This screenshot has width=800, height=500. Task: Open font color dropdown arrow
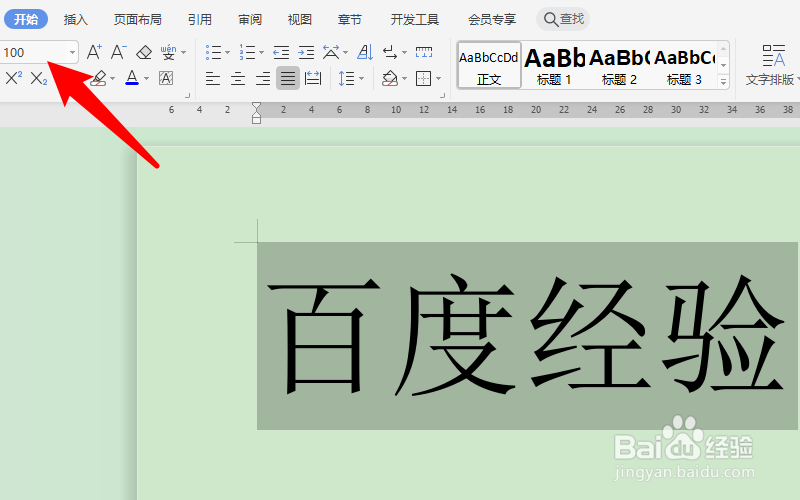click(146, 79)
